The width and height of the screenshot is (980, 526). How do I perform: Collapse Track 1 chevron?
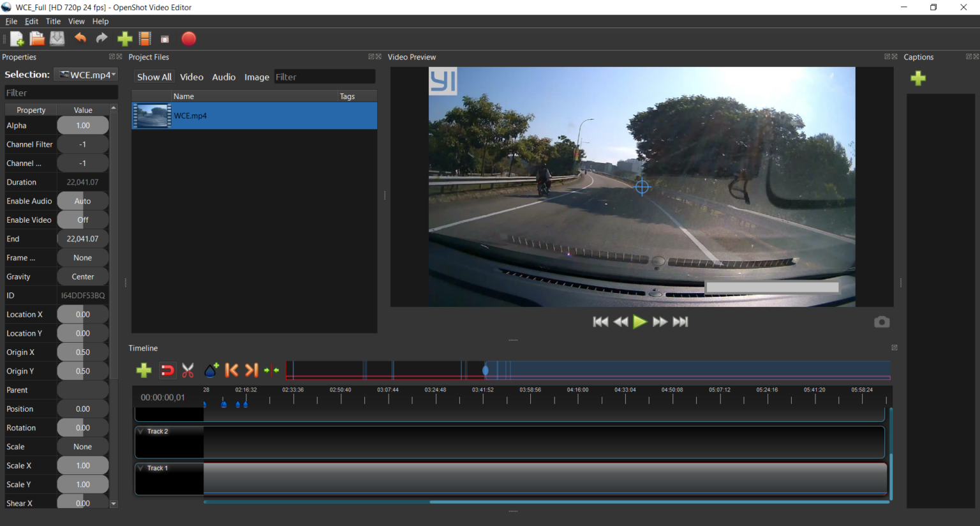point(141,469)
